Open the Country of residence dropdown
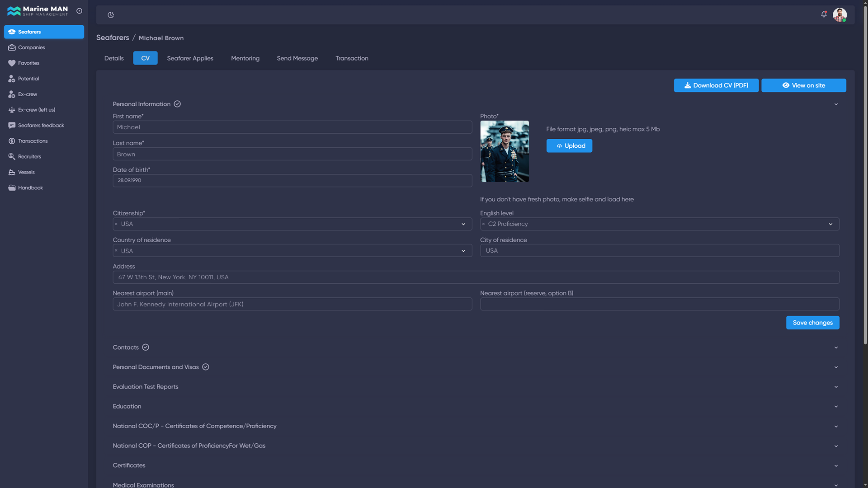 [x=463, y=251]
